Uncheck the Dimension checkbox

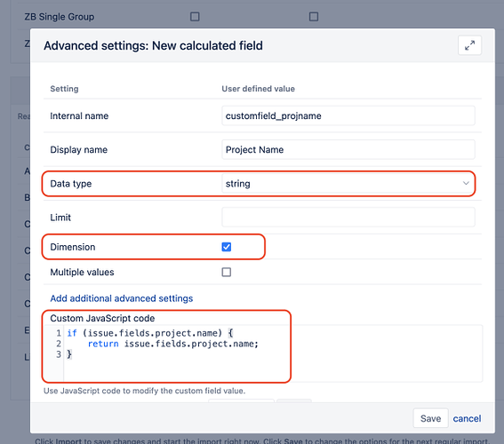(227, 247)
